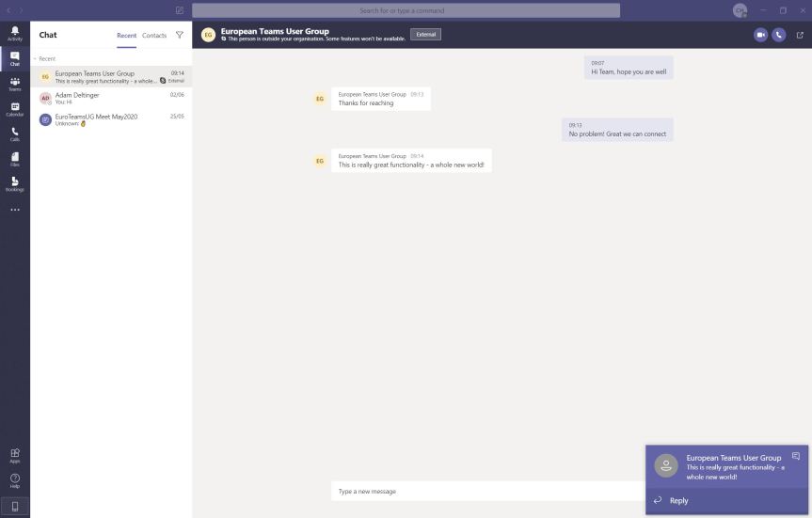Show more apps via ellipsis
The height and width of the screenshot is (518, 812).
click(14, 210)
